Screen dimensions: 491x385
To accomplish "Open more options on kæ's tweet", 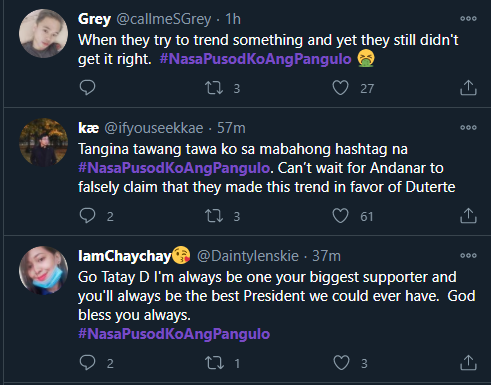I will pyautogui.click(x=468, y=128).
